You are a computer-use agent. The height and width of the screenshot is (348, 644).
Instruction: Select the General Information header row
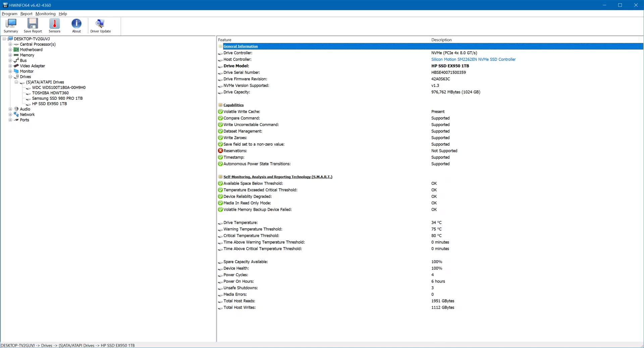tap(430, 46)
